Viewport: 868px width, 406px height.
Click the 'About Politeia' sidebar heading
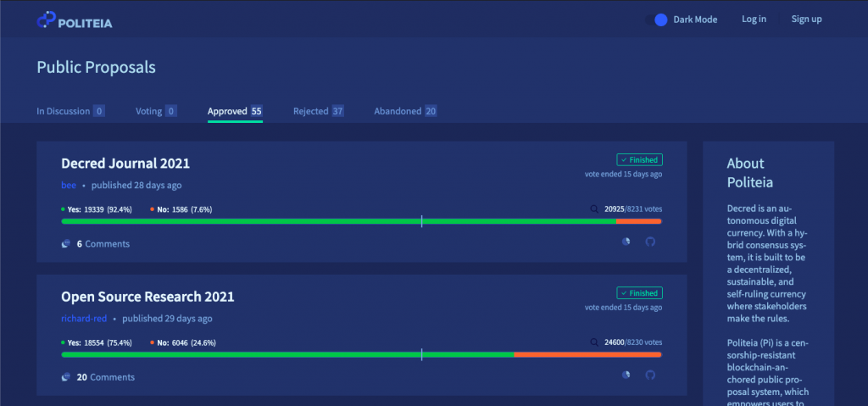click(750, 173)
